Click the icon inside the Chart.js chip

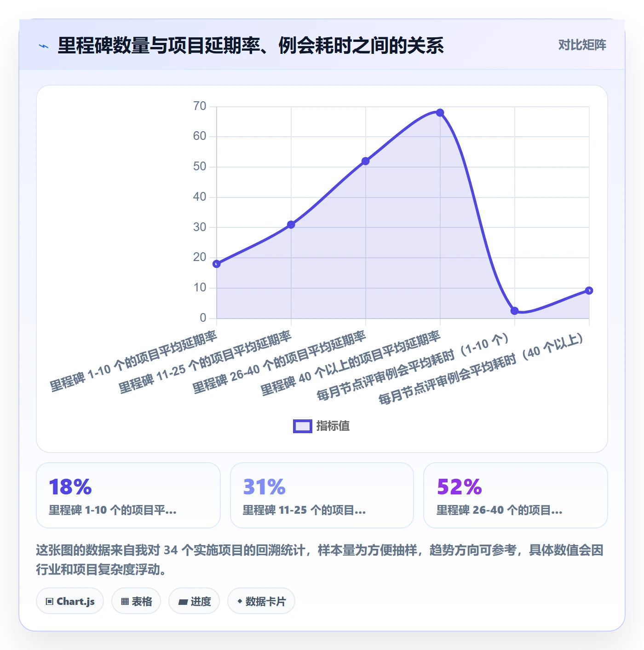point(50,602)
